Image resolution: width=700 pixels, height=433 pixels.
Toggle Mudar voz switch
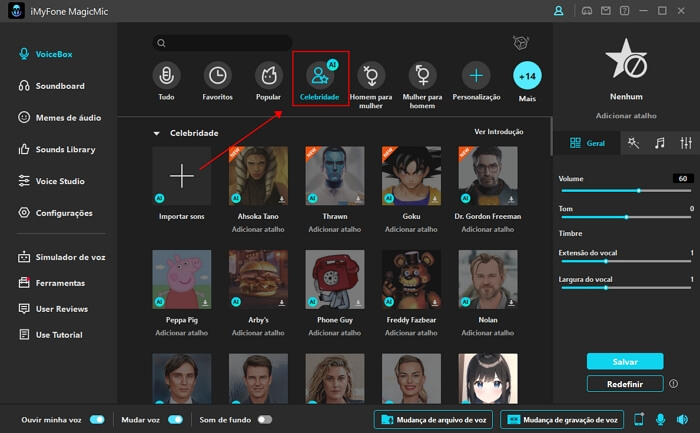pos(175,420)
